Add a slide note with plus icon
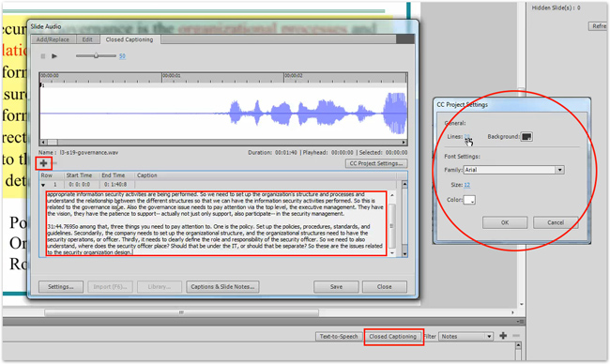Screen dimensions: 610x364 tap(503, 336)
